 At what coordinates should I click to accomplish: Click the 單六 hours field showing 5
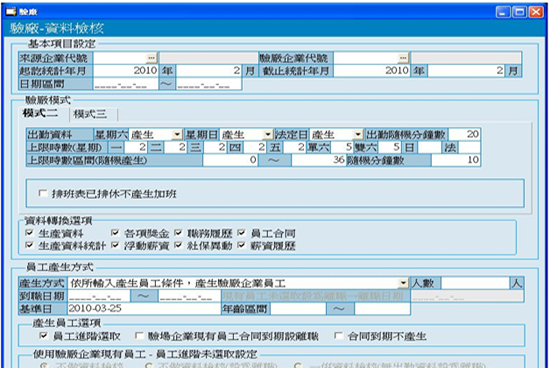(342, 147)
